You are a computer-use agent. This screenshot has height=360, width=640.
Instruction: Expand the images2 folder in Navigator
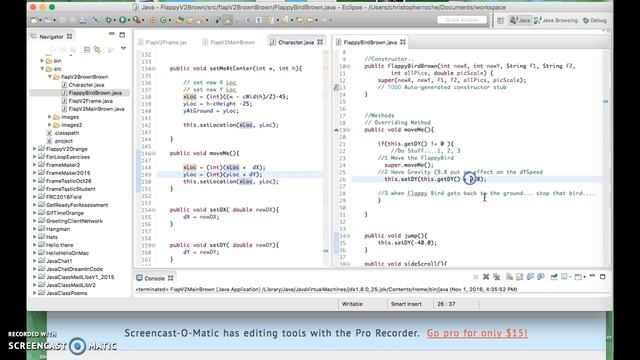point(50,125)
